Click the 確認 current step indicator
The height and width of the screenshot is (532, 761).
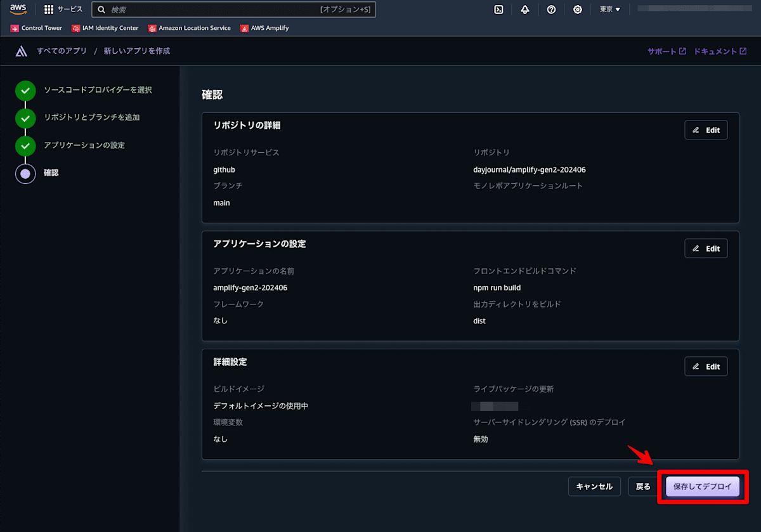point(25,173)
